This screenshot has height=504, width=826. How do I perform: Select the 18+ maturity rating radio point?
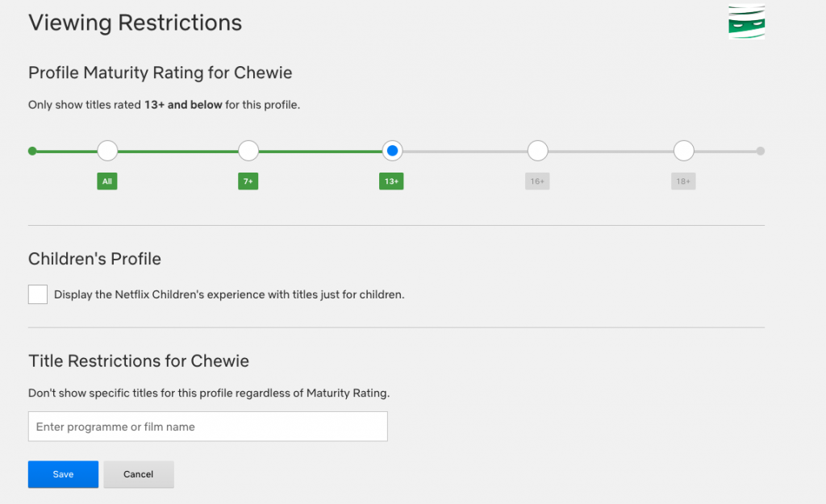[683, 151]
